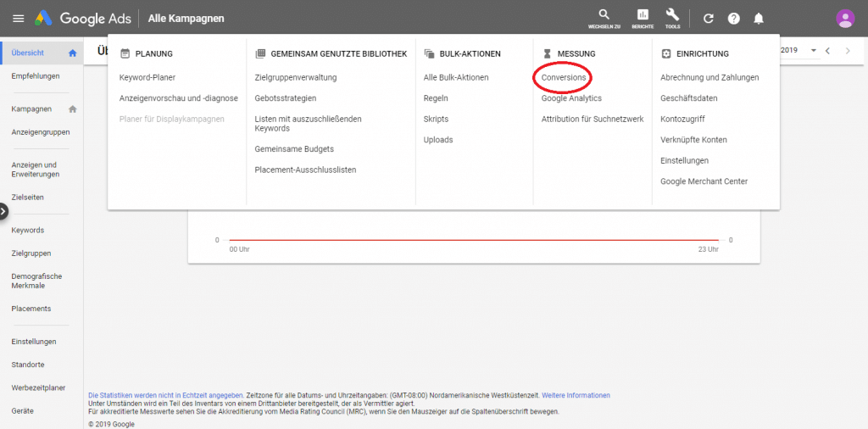This screenshot has height=429, width=868.
Task: Open Uploads
Action: click(x=438, y=140)
